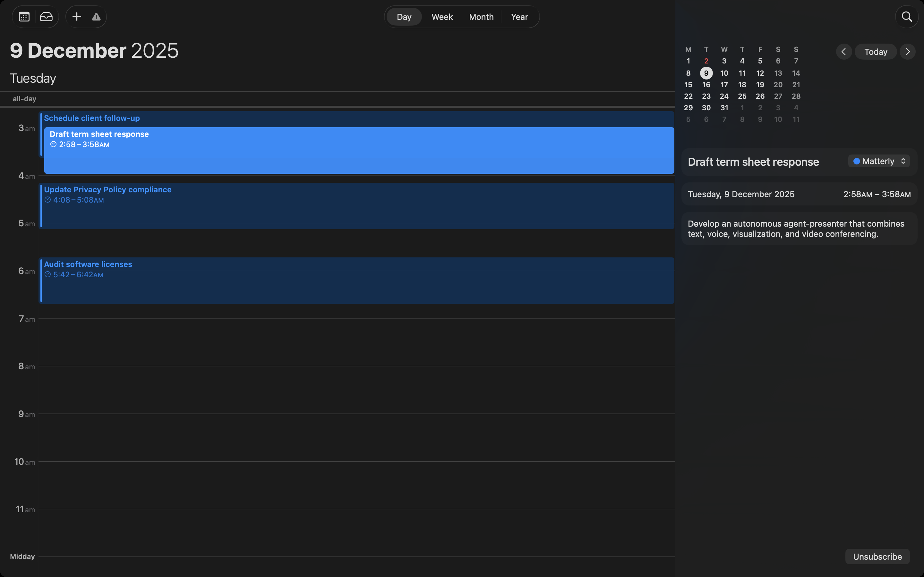Click the warning triangle icon near the plus button
Image resolution: width=924 pixels, height=577 pixels.
96,16
